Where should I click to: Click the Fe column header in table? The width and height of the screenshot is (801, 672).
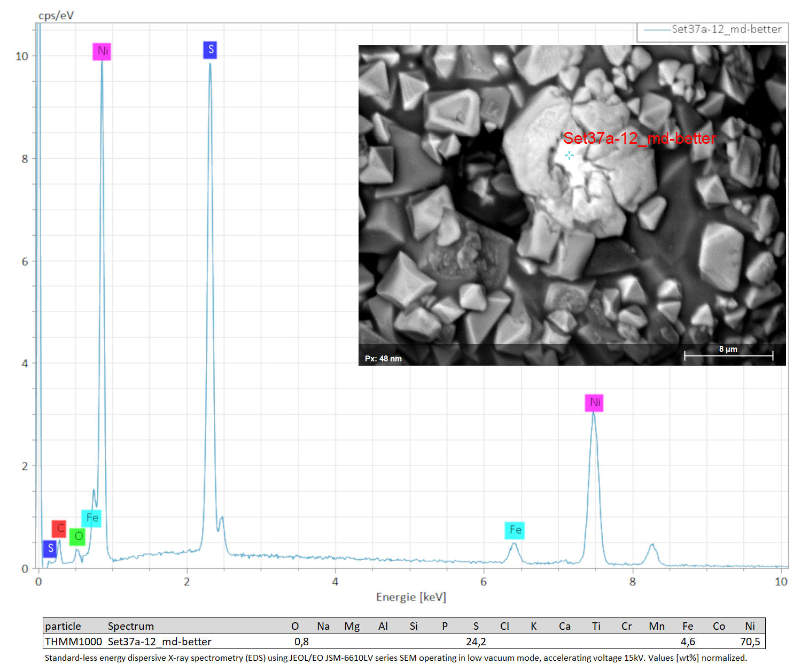click(x=688, y=626)
